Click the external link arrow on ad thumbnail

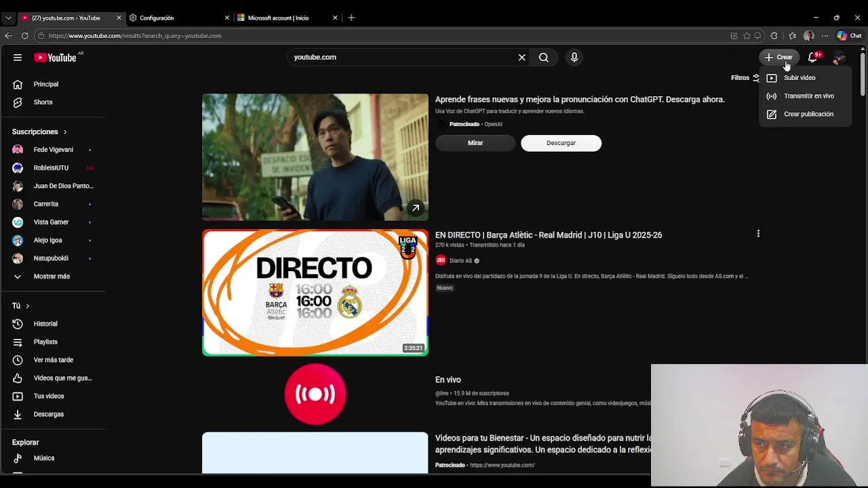point(416,208)
